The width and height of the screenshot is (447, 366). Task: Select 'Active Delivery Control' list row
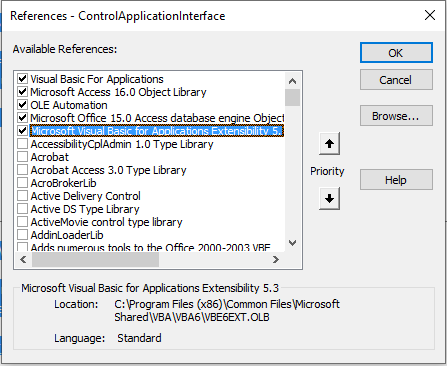(85, 196)
